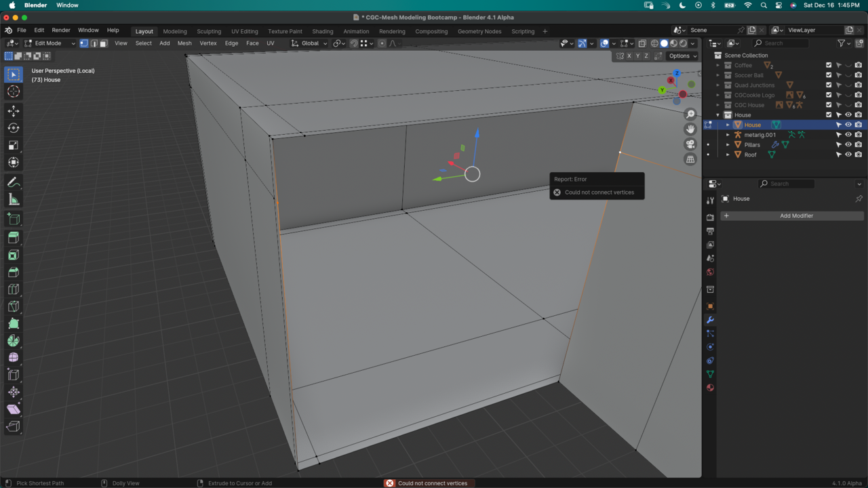Pick the Extrude Region tool
The width and height of the screenshot is (868, 488).
click(13, 238)
